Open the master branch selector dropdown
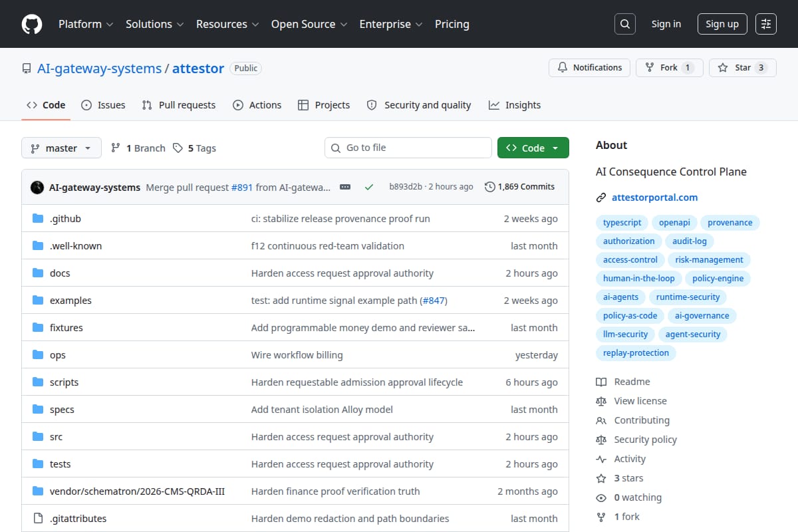Viewport: 798px width, 532px height. click(x=61, y=148)
